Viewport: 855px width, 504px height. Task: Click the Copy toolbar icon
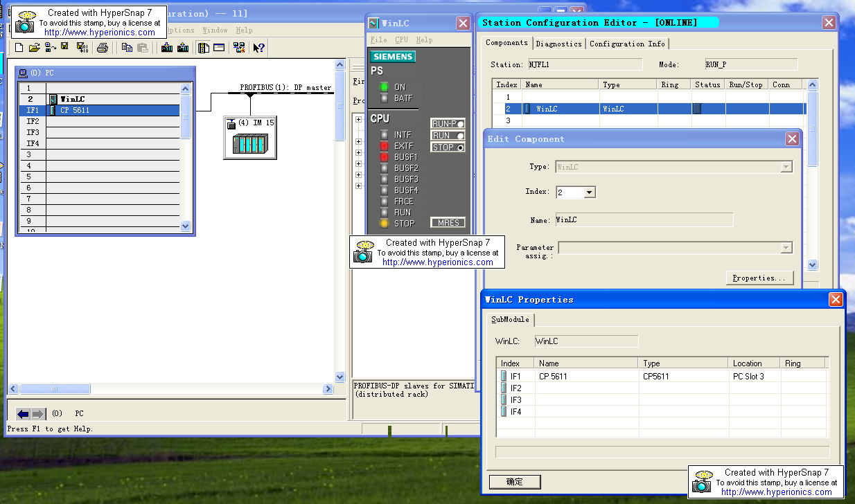click(x=127, y=48)
